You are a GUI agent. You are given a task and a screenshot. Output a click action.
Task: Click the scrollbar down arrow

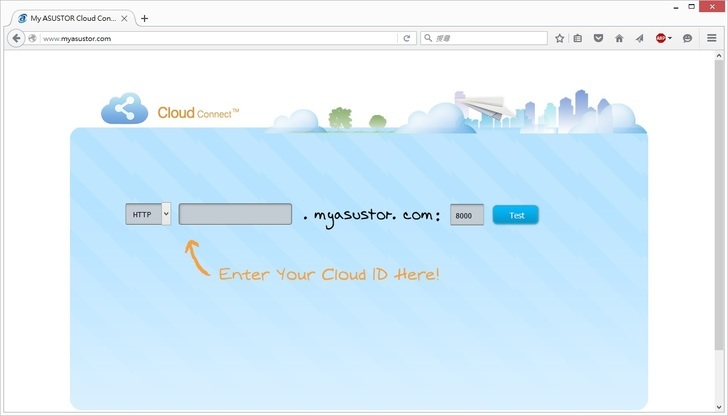click(719, 407)
